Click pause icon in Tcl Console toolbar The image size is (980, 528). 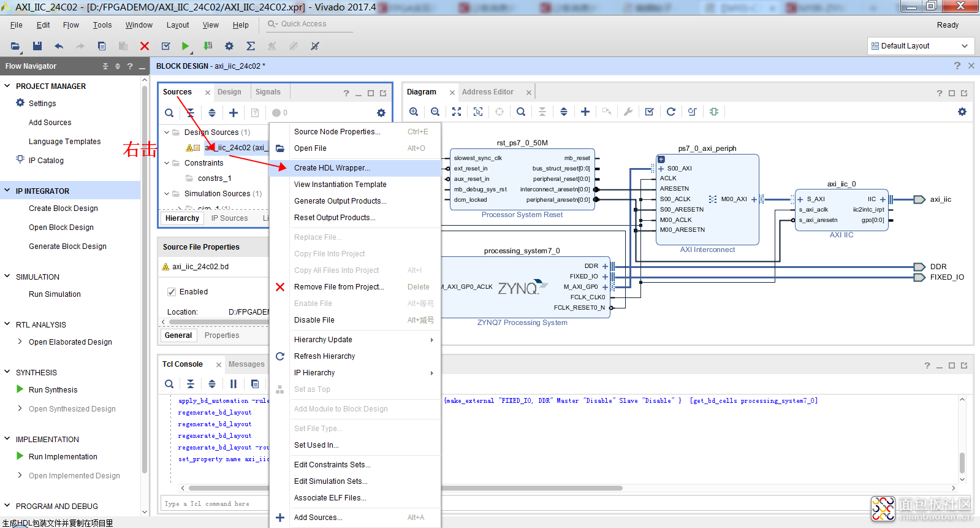click(x=234, y=384)
